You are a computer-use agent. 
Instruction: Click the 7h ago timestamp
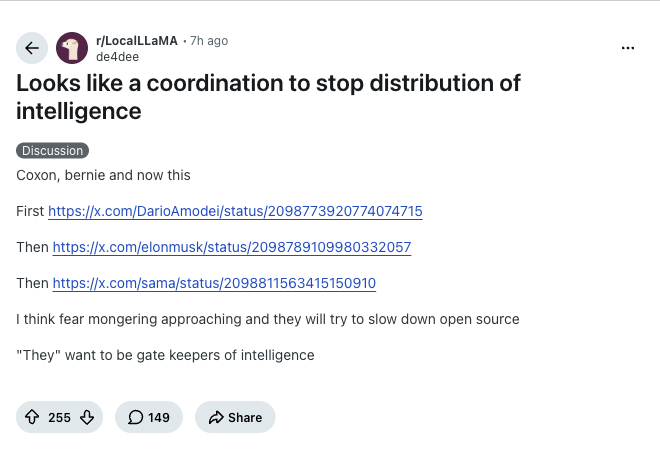pyautogui.click(x=209, y=41)
